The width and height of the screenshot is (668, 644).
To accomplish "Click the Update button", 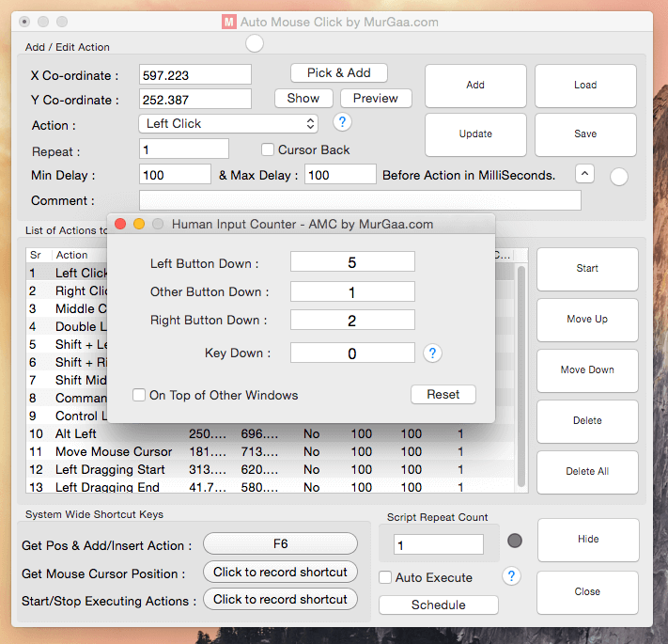I will [475, 134].
